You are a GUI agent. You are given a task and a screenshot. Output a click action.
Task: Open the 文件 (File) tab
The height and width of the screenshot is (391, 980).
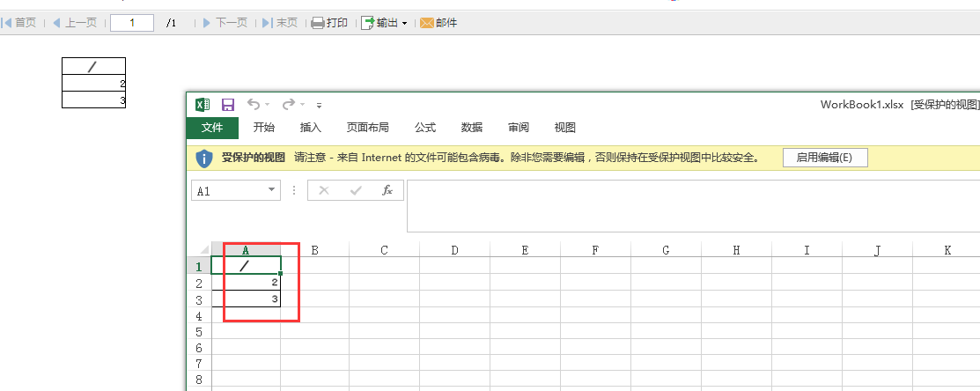(x=212, y=128)
